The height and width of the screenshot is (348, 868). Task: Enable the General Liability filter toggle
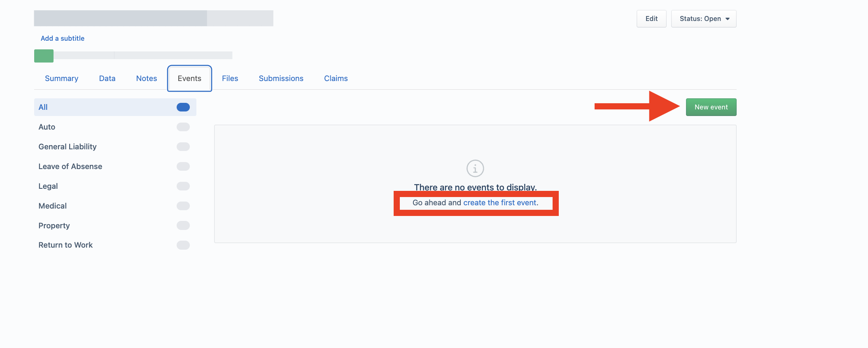tap(183, 146)
